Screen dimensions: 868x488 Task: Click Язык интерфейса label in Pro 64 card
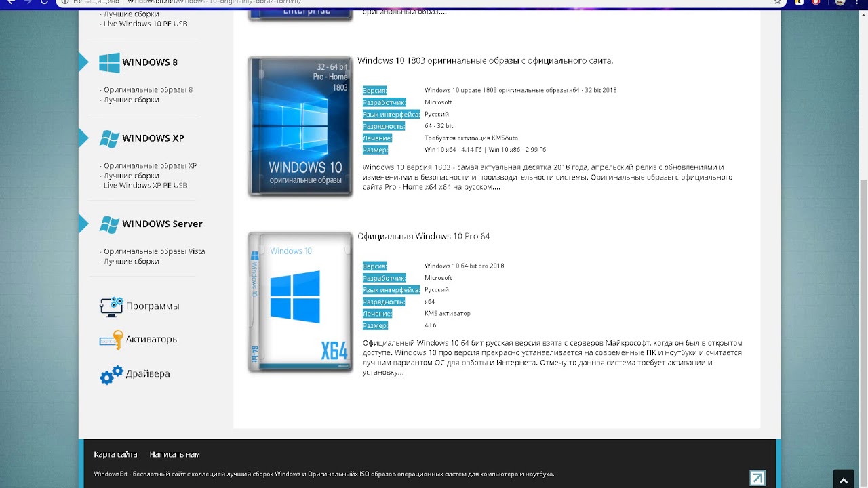pos(391,290)
